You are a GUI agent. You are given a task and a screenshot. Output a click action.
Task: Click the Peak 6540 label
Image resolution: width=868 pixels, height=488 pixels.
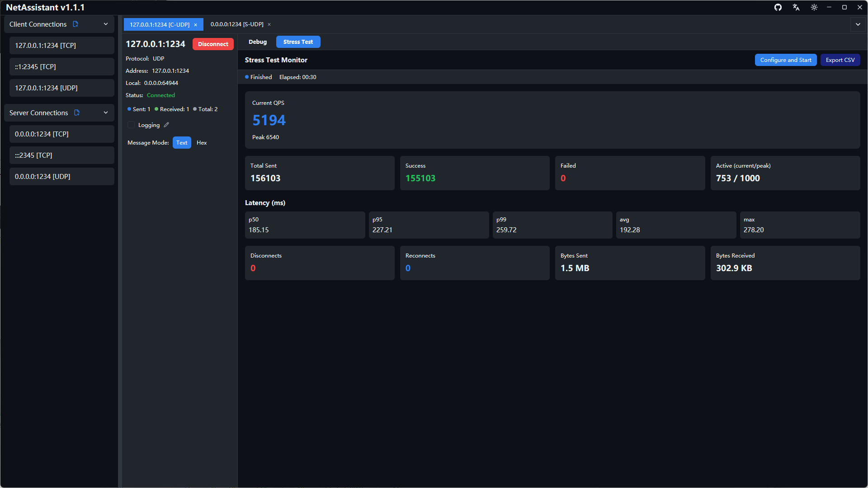(x=265, y=137)
